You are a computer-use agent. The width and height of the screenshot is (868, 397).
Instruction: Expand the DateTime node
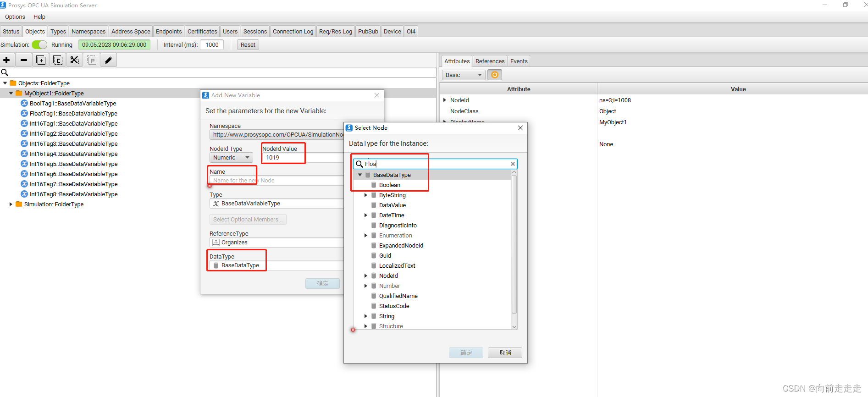click(x=366, y=215)
